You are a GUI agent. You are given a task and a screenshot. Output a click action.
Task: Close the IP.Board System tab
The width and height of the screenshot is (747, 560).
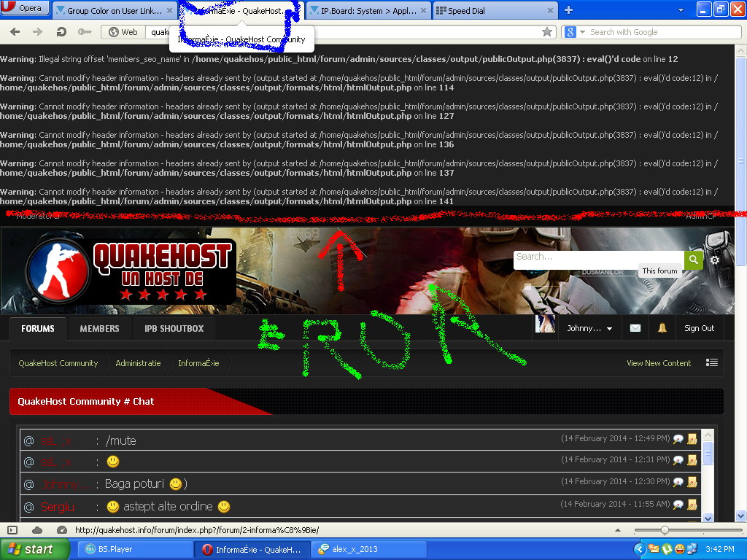click(x=424, y=10)
